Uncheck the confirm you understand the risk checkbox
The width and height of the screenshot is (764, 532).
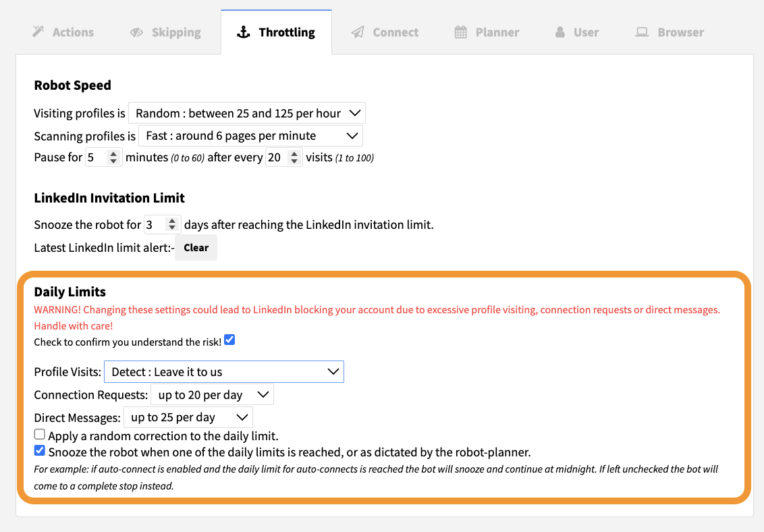[x=229, y=340]
